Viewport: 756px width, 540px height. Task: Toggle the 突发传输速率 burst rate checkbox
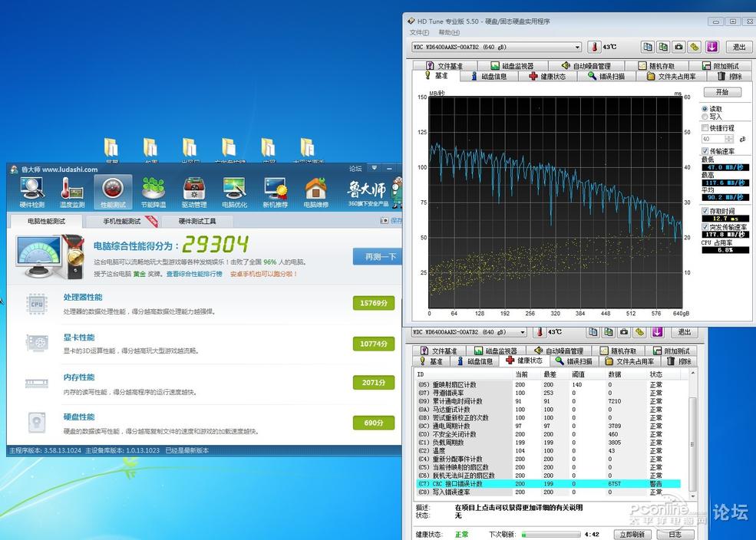[x=705, y=227]
